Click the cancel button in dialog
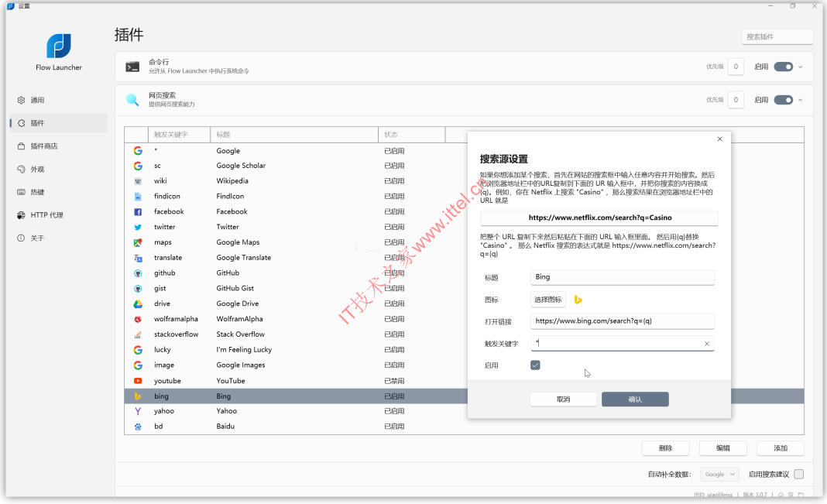The height and width of the screenshot is (504, 827). tap(563, 399)
